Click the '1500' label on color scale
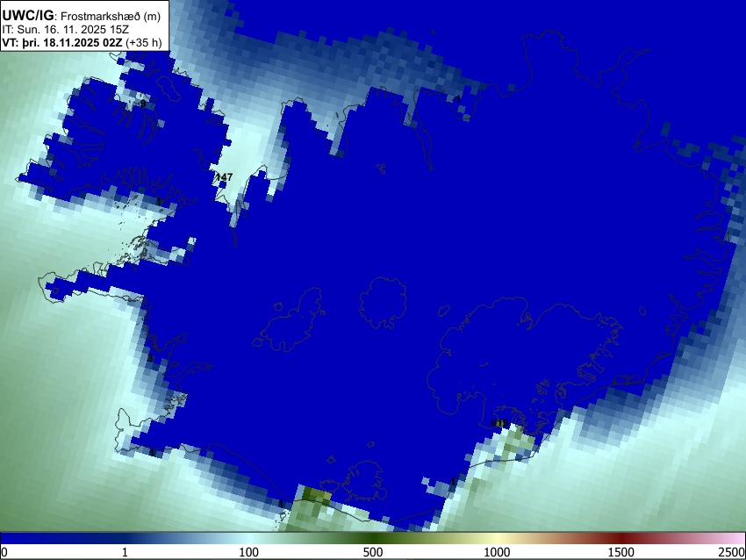The height and width of the screenshot is (560, 746). pos(620,552)
